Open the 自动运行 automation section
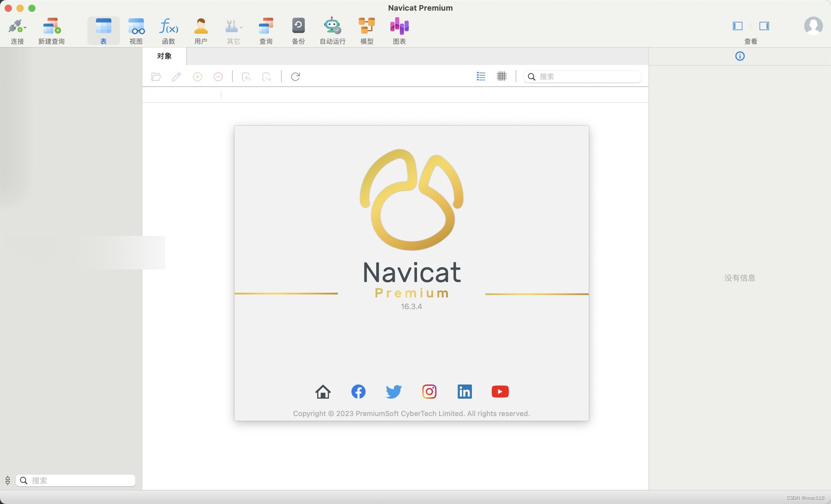This screenshot has height=504, width=831. tap(332, 31)
